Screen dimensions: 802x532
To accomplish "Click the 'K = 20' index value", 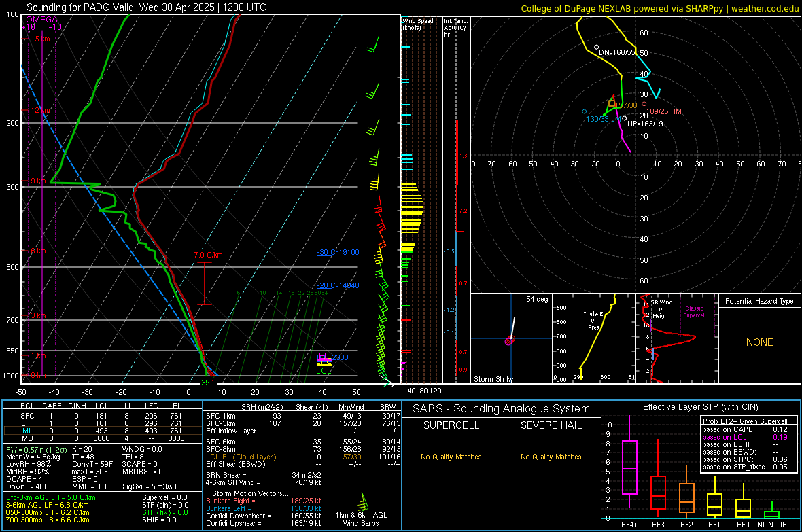I will point(82,449).
